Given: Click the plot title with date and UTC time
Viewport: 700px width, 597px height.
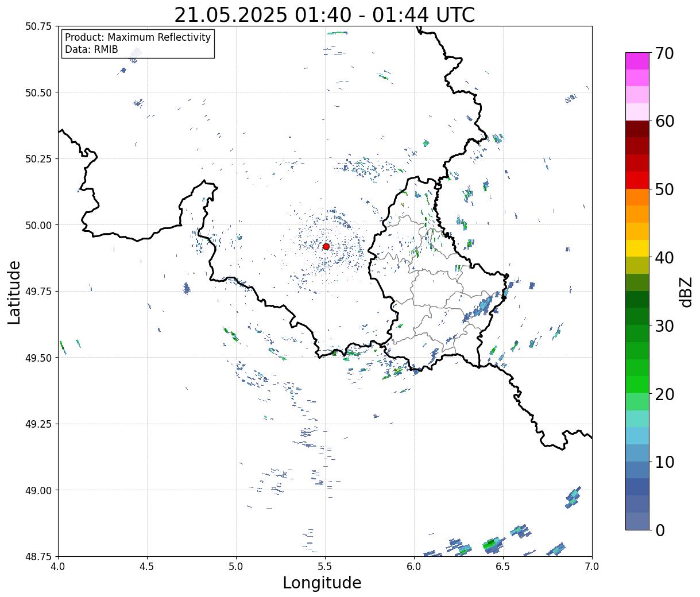Looking at the screenshot, I should (324, 15).
